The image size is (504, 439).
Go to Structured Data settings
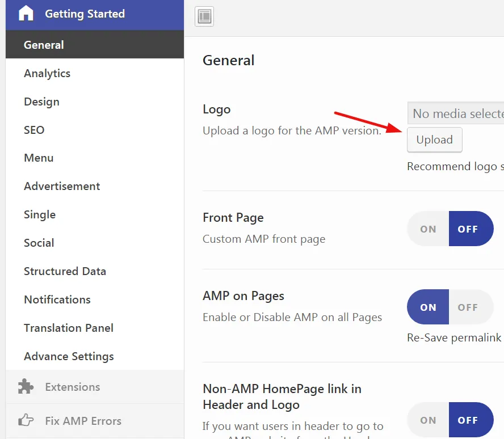click(65, 271)
